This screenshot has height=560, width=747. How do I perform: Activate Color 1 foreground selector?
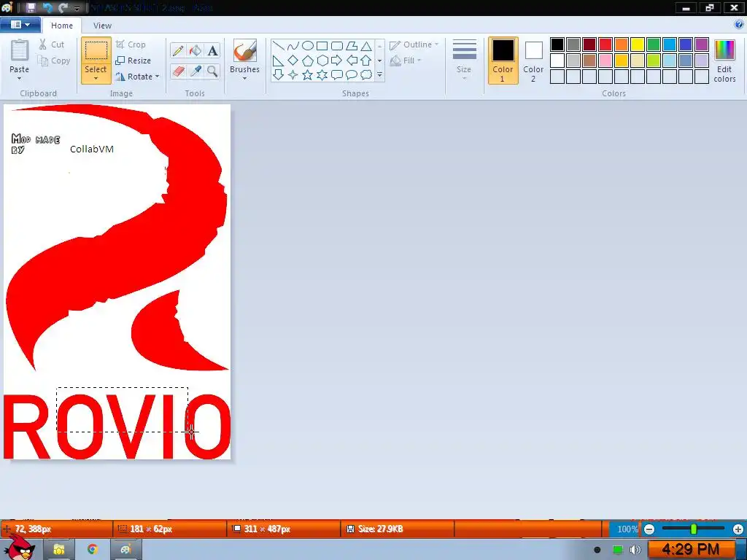pyautogui.click(x=503, y=61)
